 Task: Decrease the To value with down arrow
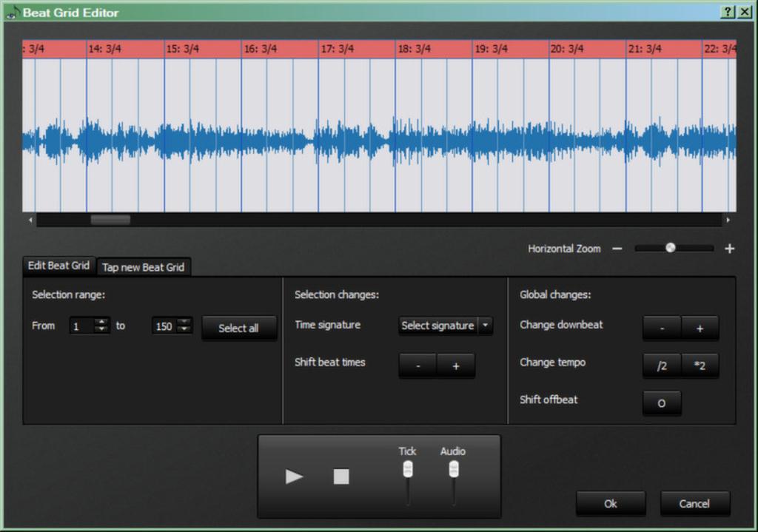(184, 330)
